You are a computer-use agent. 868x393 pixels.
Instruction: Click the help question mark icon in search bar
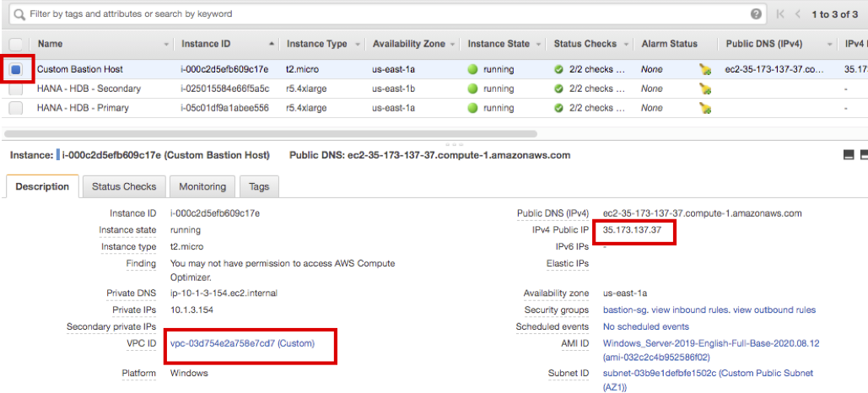point(756,14)
